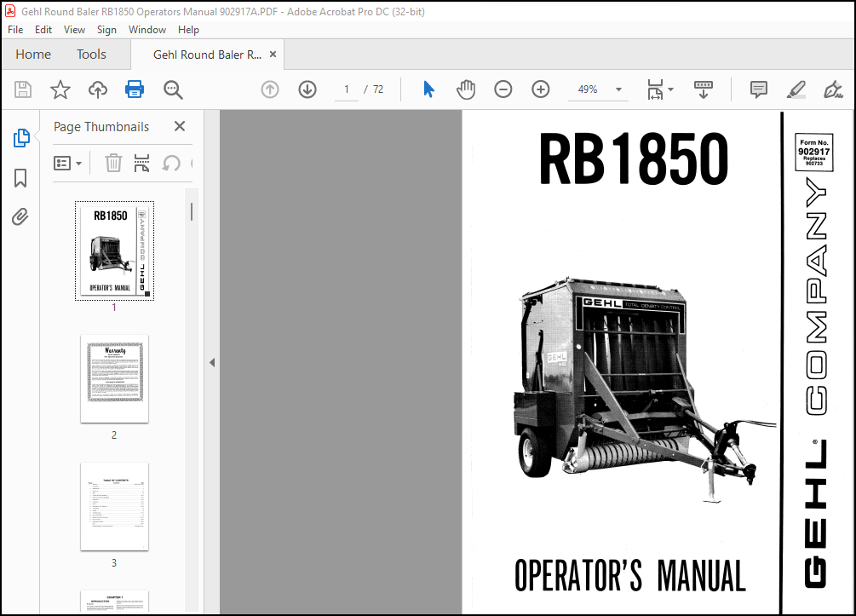Open the Sign menu
Image resolution: width=856 pixels, height=616 pixels.
pos(106,30)
